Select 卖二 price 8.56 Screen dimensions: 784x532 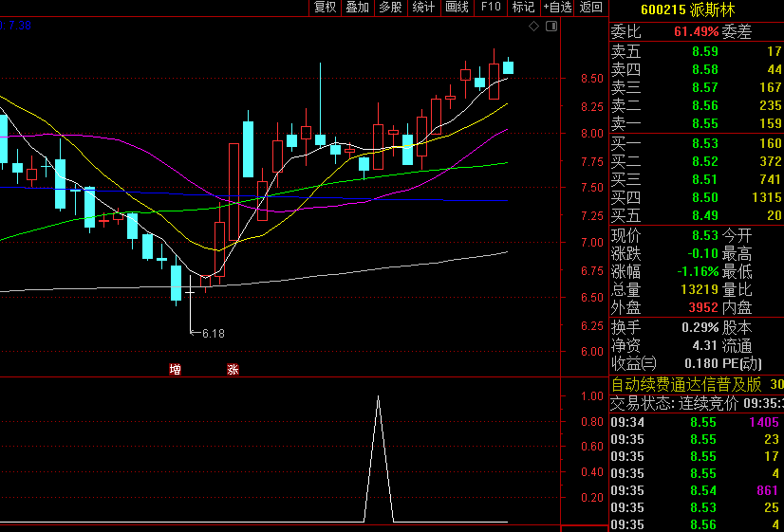pos(705,105)
